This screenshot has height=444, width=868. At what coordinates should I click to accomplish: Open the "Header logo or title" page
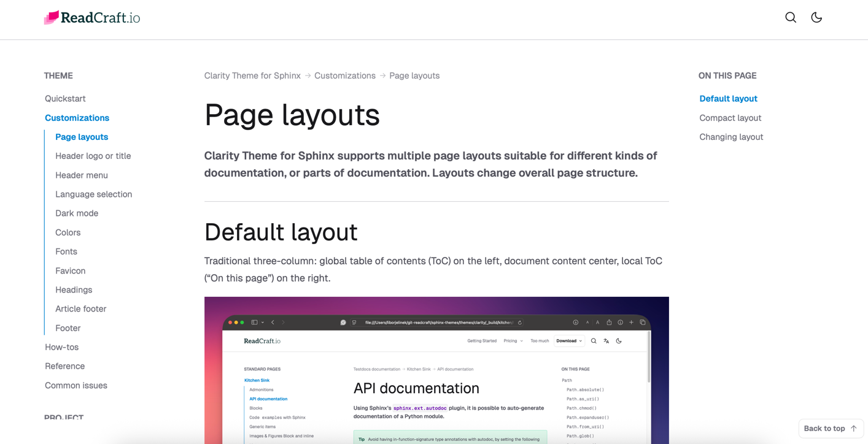[93, 156]
